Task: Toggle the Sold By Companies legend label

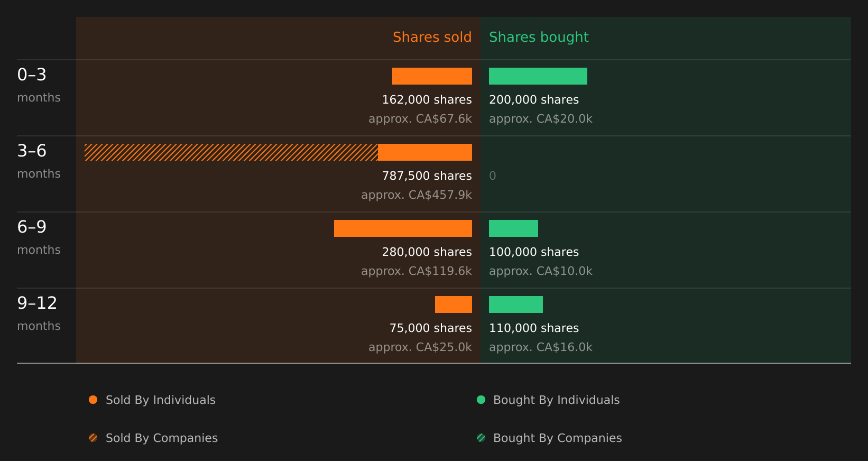Action: [162, 438]
